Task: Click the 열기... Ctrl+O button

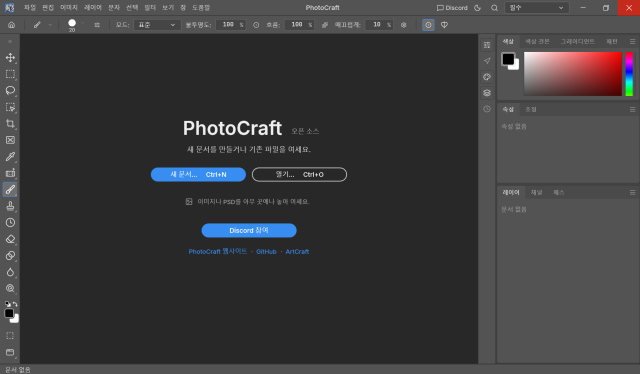Action: pyautogui.click(x=299, y=174)
